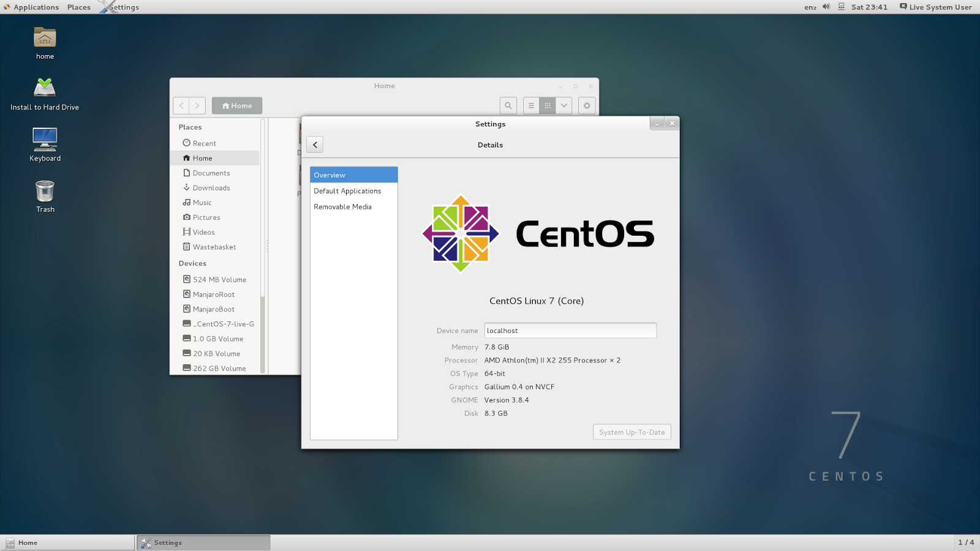Open Music in Places sidebar
The height and width of the screenshot is (551, 980).
tap(214, 203)
